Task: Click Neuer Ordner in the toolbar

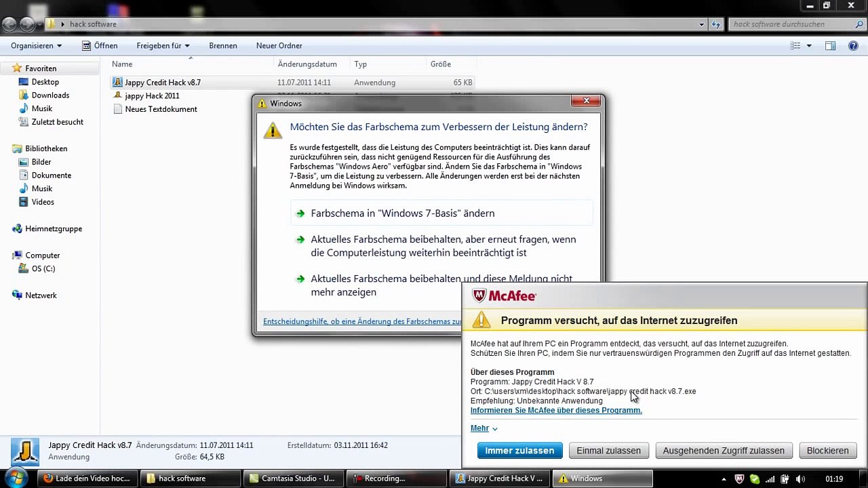Action: [279, 46]
